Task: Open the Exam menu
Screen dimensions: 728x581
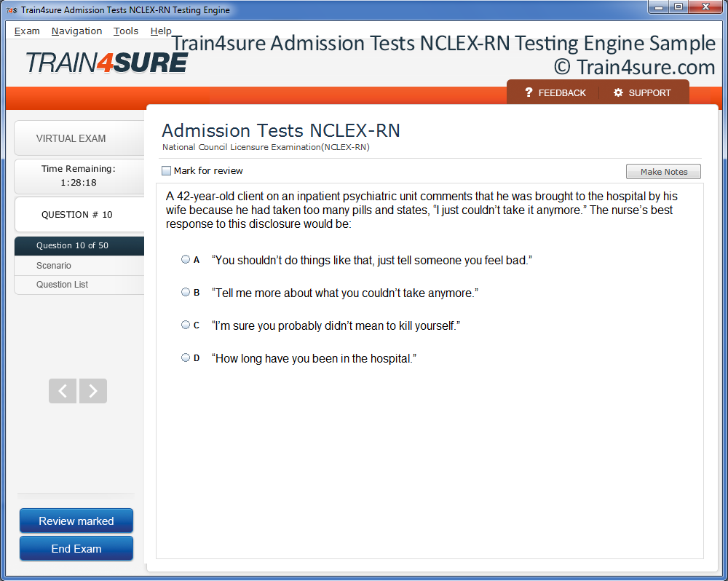Action: tap(27, 31)
